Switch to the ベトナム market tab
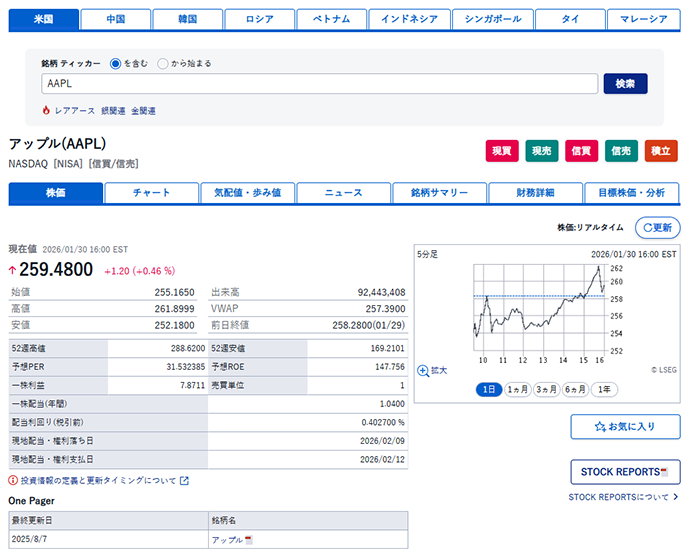 click(332, 19)
